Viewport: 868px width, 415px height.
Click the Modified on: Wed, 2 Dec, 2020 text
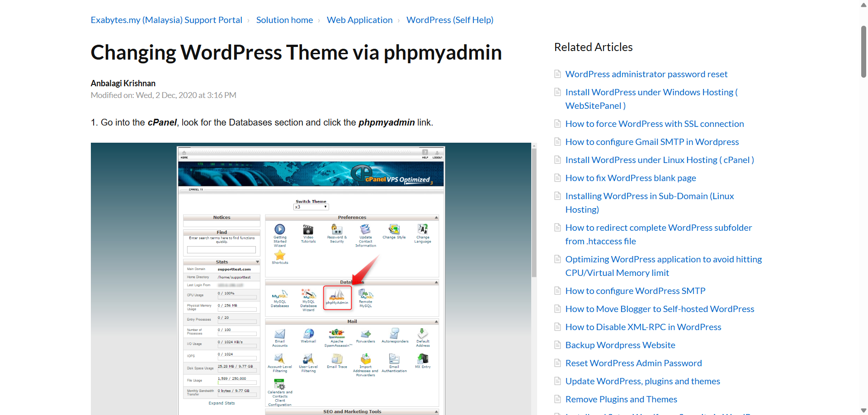coord(163,95)
